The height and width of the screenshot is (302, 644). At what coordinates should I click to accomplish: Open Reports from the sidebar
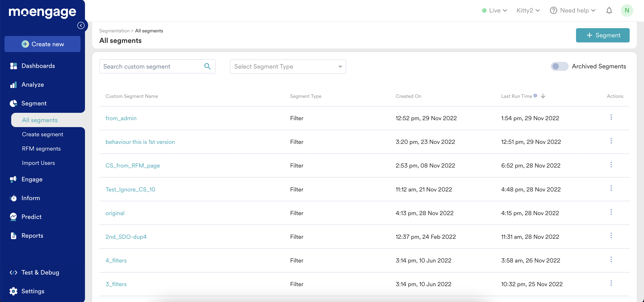(x=33, y=236)
